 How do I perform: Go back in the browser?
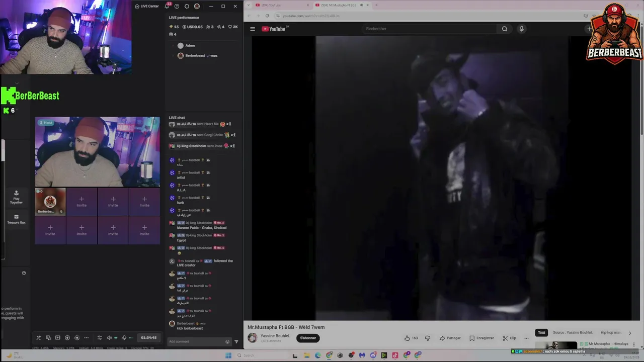[x=249, y=16]
